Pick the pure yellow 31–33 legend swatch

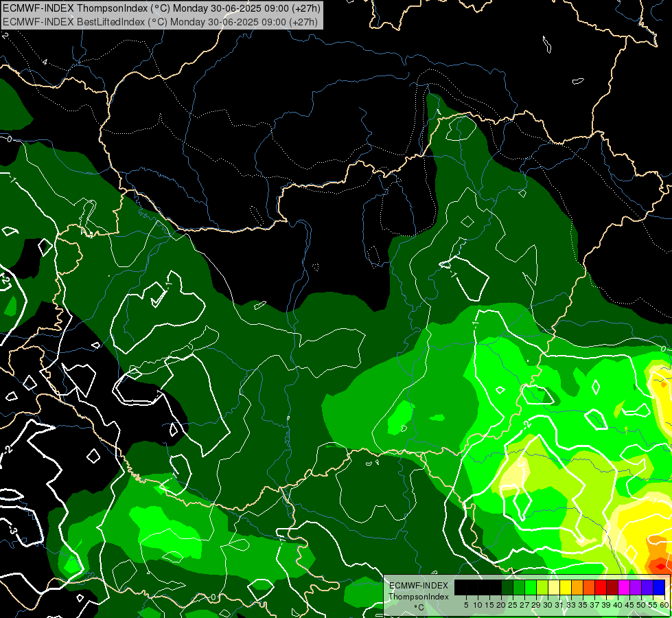(x=566, y=587)
